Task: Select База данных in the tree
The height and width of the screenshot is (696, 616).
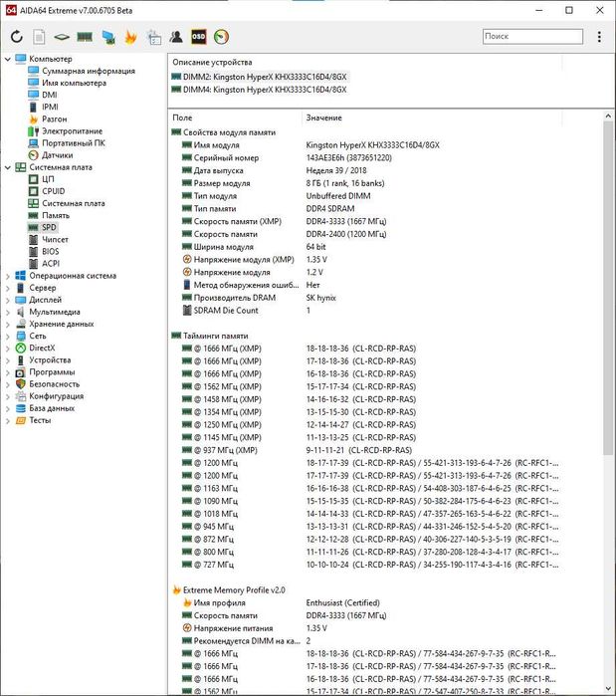Action: [x=52, y=408]
